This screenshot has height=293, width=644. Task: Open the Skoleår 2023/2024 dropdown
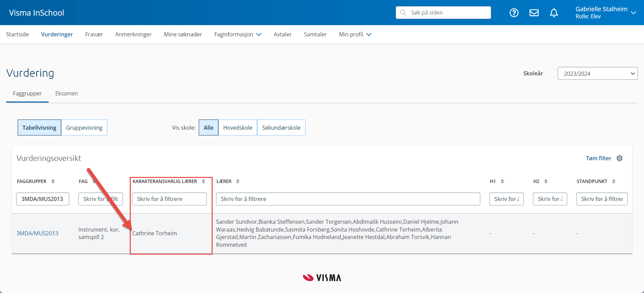[x=597, y=73]
